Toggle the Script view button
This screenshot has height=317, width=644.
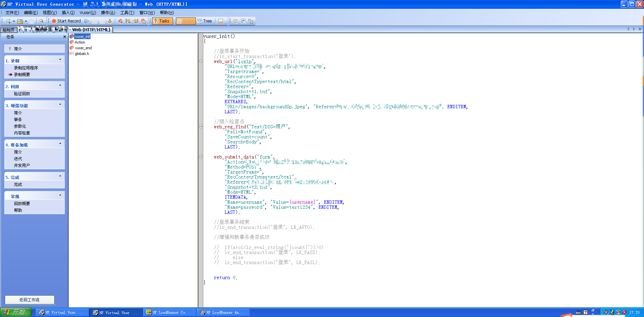[x=185, y=21]
